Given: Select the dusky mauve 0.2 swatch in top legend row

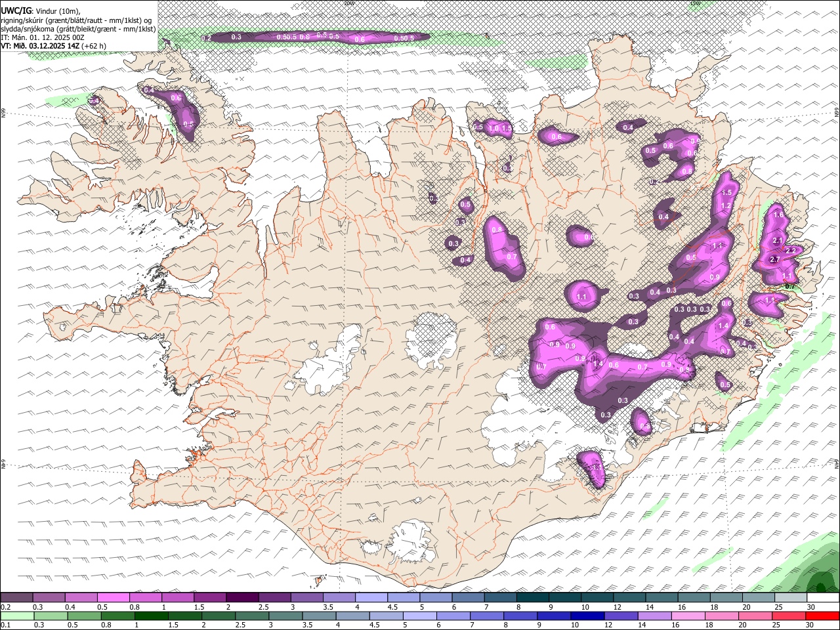Looking at the screenshot, I should [17, 598].
